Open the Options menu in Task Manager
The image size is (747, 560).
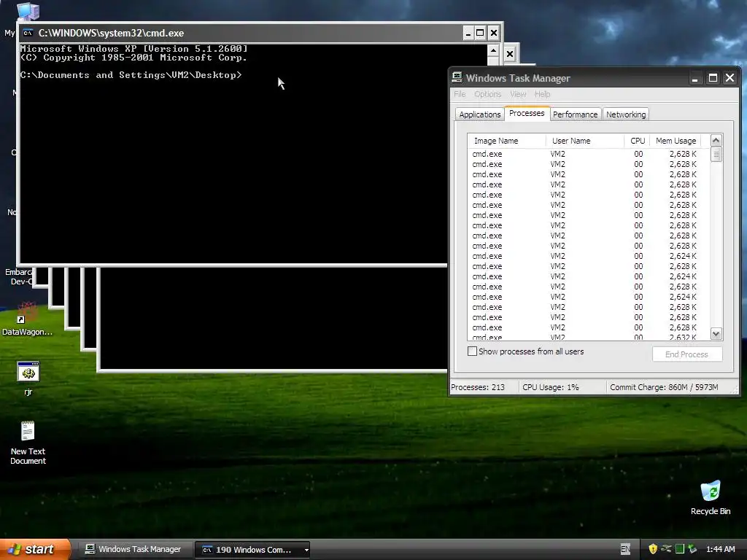(x=487, y=94)
